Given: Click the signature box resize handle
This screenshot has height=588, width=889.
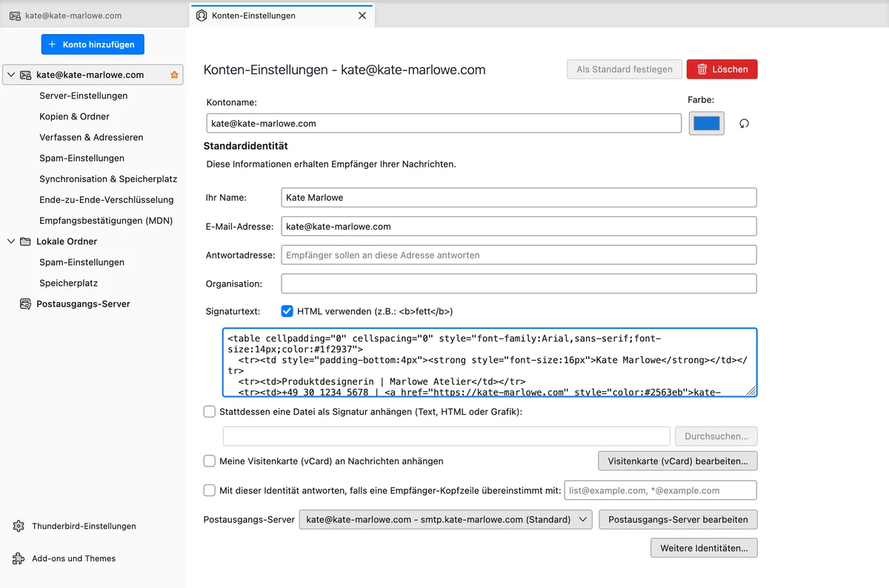Looking at the screenshot, I should pyautogui.click(x=751, y=391).
